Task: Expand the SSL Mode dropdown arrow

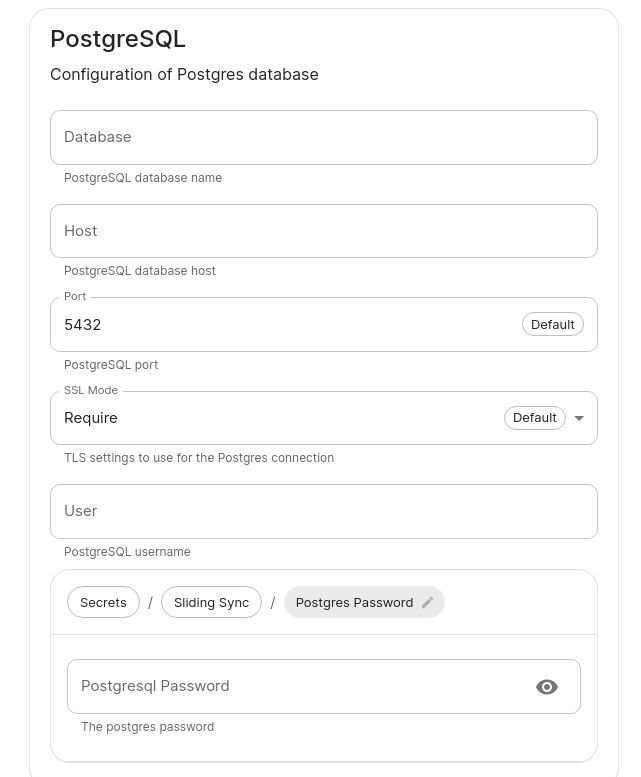Action: click(579, 419)
